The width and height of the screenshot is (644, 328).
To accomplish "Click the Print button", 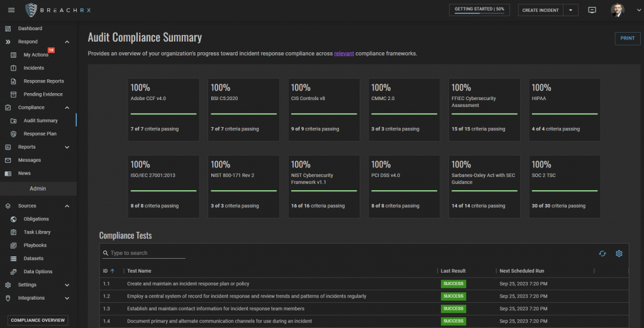I will click(x=627, y=38).
